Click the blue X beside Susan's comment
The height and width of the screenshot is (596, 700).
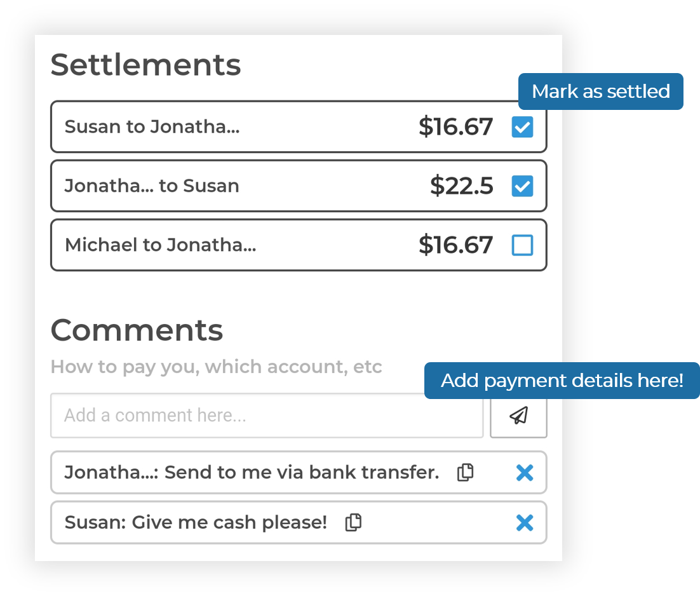(525, 522)
